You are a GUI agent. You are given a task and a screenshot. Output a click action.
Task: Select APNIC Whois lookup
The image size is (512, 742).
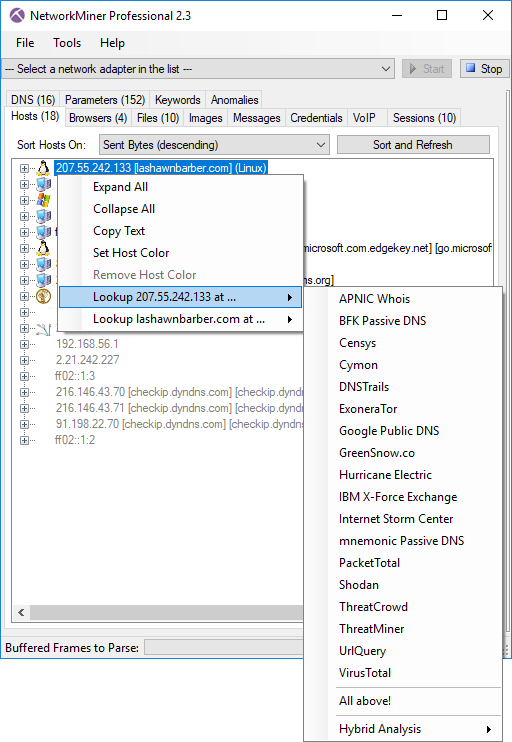click(x=403, y=299)
